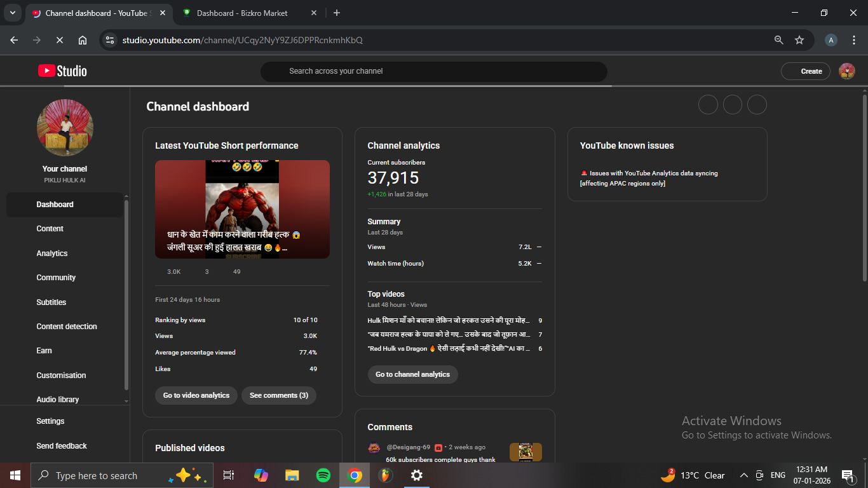Open Chrome profile A icon
The image size is (868, 488).
831,40
